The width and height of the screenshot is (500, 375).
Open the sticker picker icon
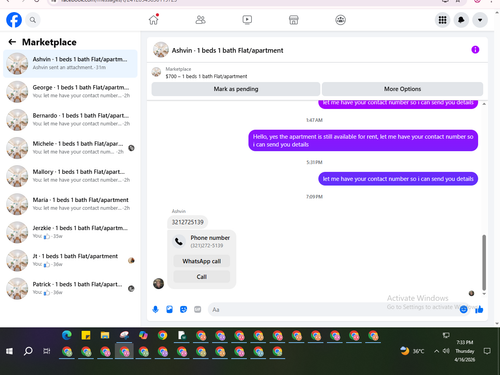pos(183,310)
